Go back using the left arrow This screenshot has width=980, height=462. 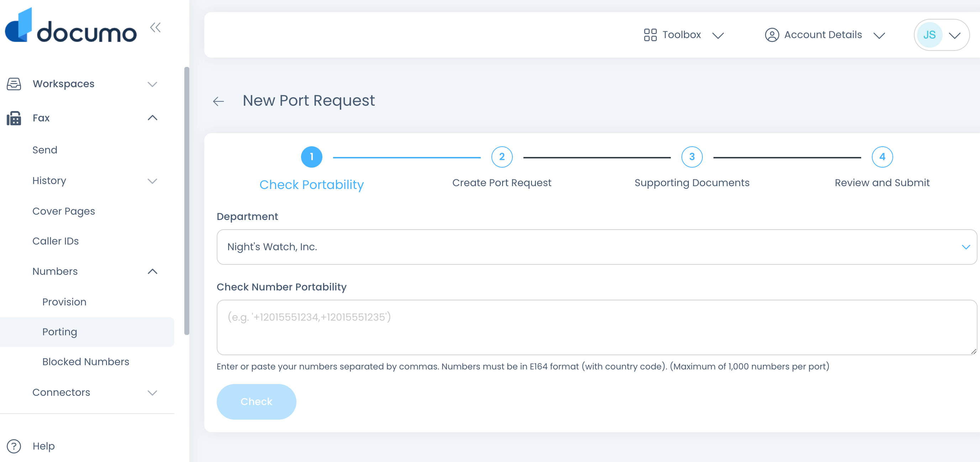218,101
